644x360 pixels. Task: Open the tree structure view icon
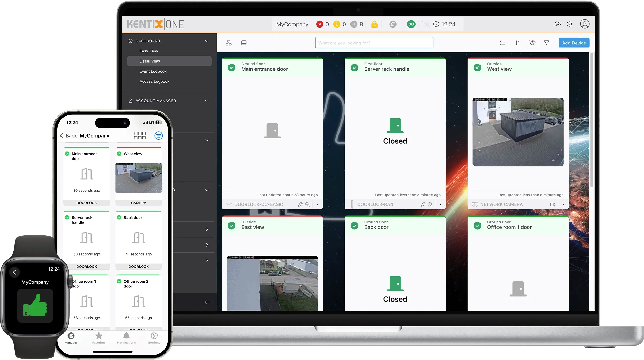tap(229, 43)
